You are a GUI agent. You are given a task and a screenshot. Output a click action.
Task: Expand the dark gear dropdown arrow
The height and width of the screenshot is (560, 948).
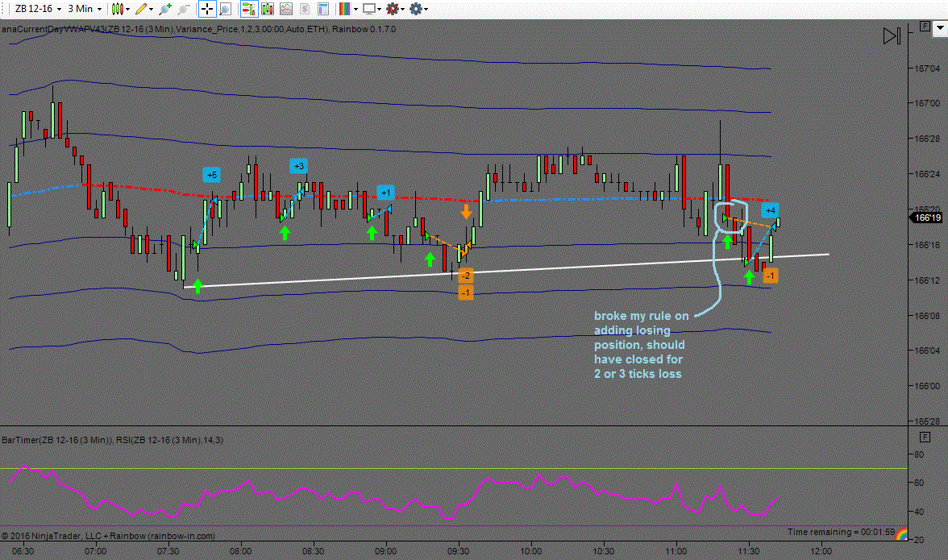[x=403, y=9]
